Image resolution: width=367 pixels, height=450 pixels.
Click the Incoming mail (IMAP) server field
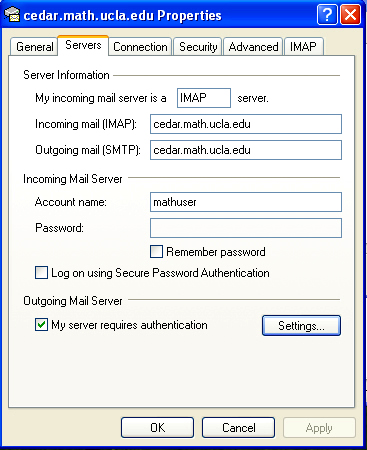point(246,124)
